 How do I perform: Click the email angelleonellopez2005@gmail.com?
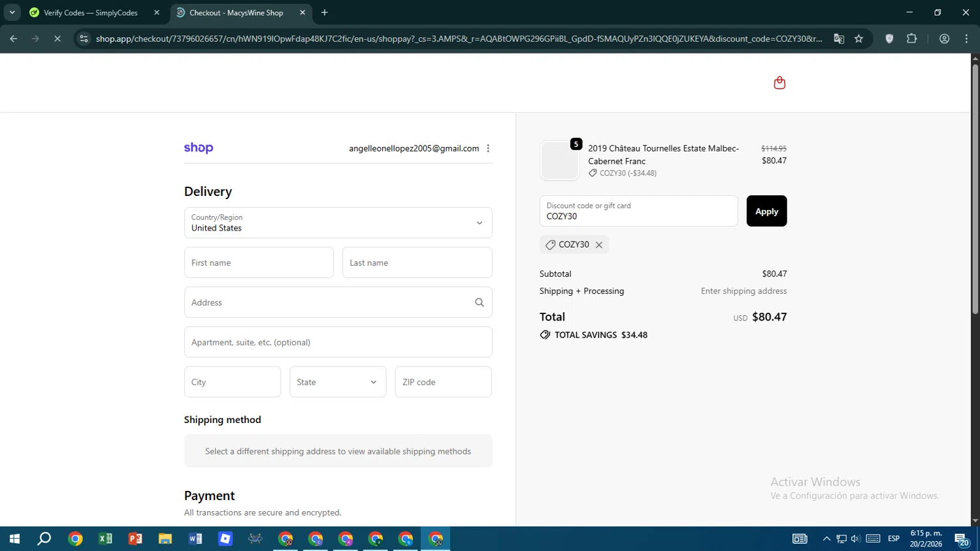pyautogui.click(x=414, y=148)
